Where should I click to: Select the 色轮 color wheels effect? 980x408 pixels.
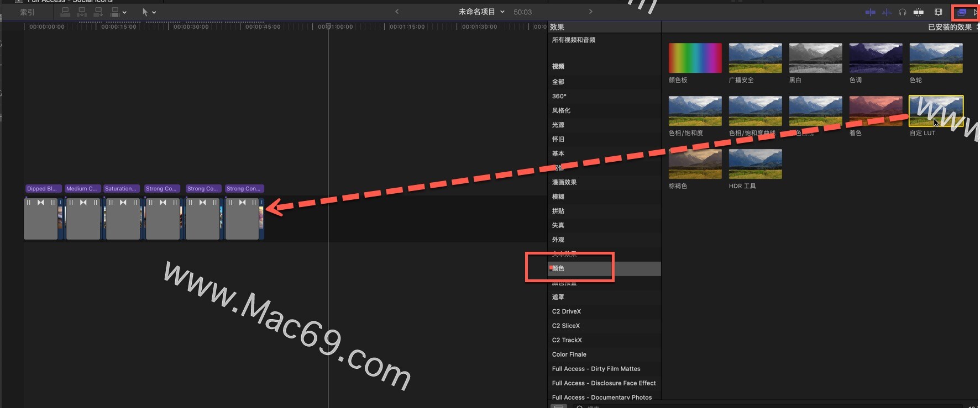click(x=936, y=58)
